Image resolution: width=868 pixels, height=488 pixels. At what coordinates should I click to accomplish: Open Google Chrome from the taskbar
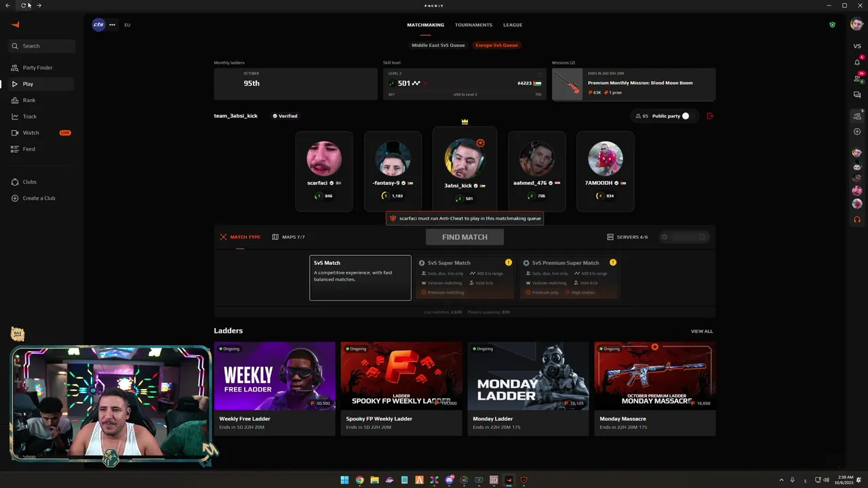359,480
